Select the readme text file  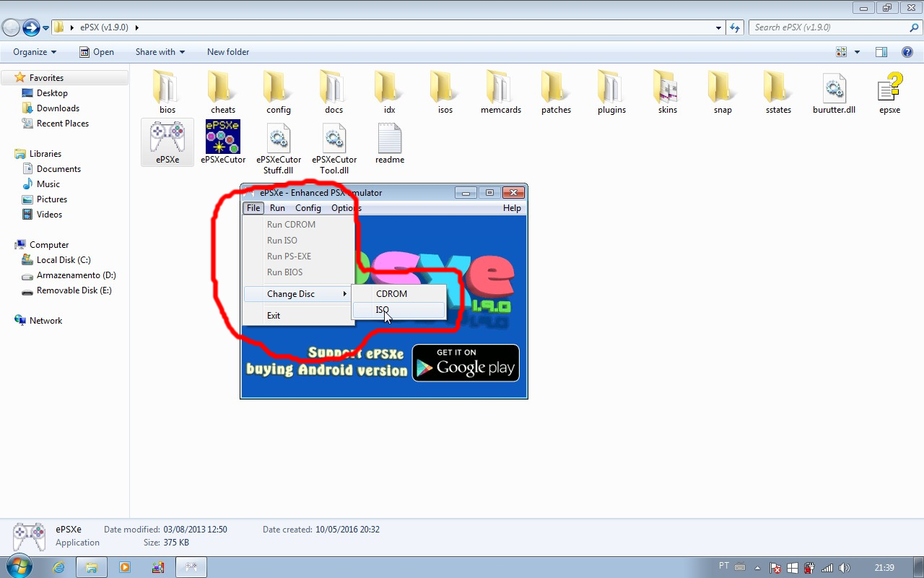pos(389,139)
